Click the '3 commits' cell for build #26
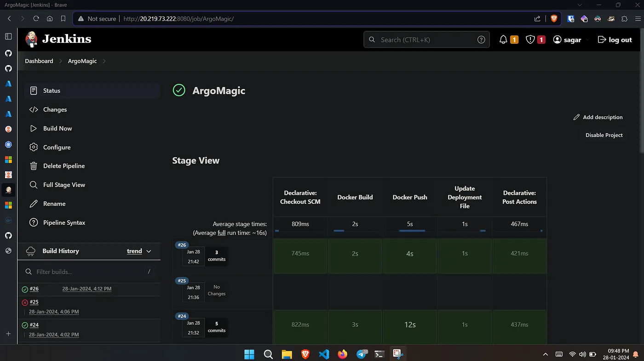Viewport: 644px width, 361px height. coord(217,256)
